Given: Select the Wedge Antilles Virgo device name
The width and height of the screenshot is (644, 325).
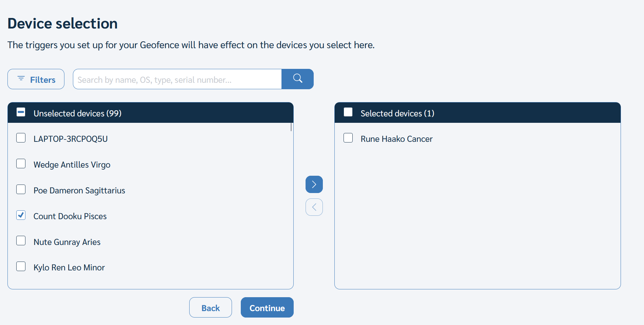Looking at the screenshot, I should click(72, 165).
